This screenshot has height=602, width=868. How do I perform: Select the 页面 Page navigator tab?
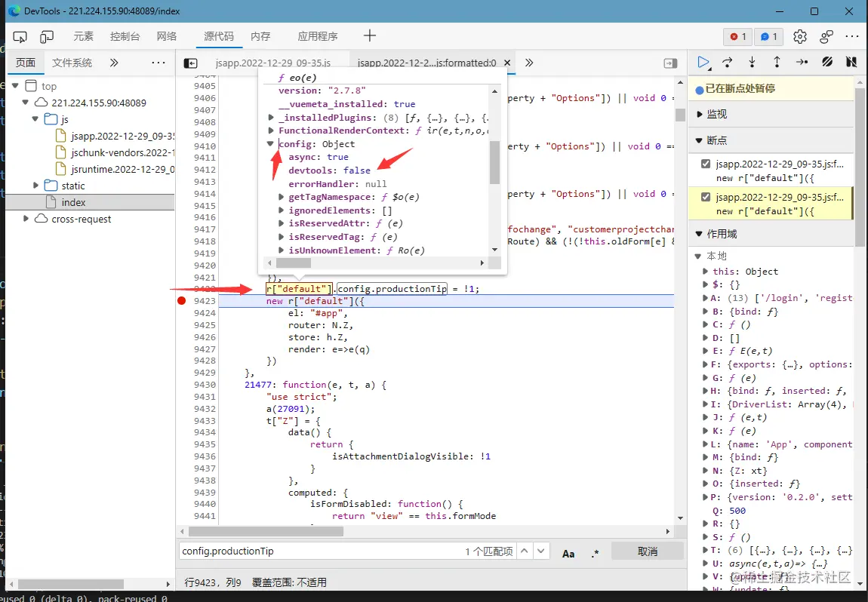click(x=26, y=63)
